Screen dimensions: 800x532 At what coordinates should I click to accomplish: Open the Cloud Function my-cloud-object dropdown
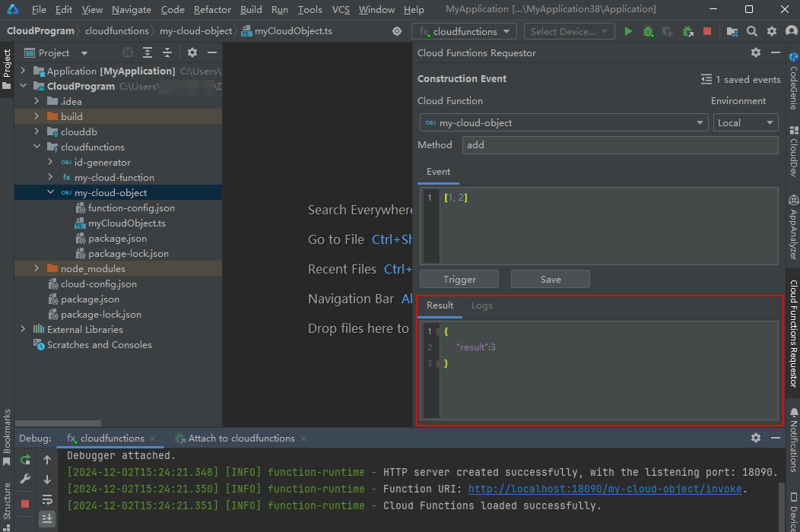[x=563, y=123]
